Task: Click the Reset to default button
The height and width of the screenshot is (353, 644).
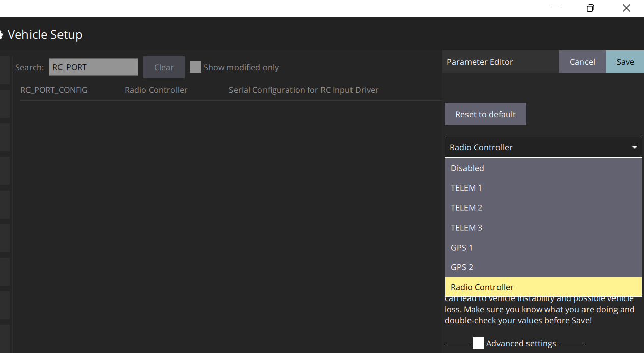Action: 485,114
